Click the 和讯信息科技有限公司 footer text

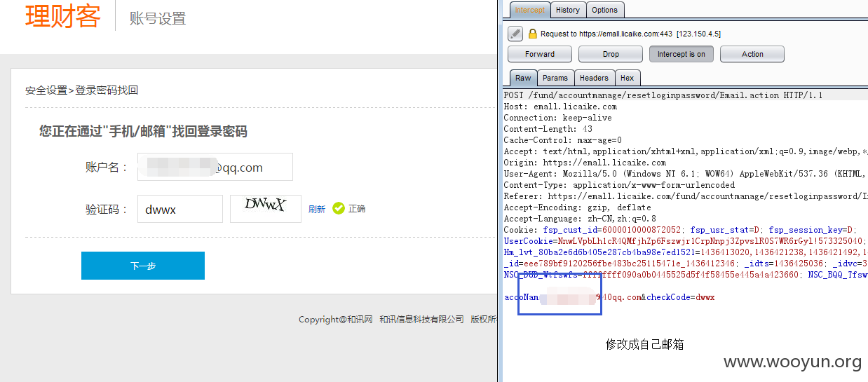[421, 319]
